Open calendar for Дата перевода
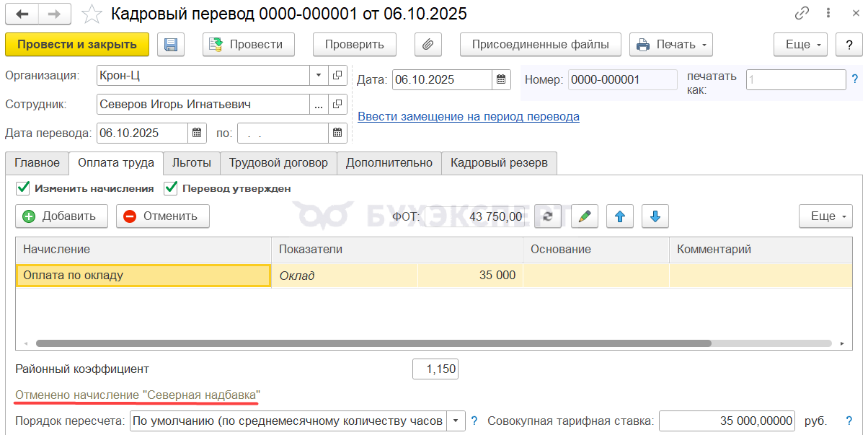 pos(197,133)
